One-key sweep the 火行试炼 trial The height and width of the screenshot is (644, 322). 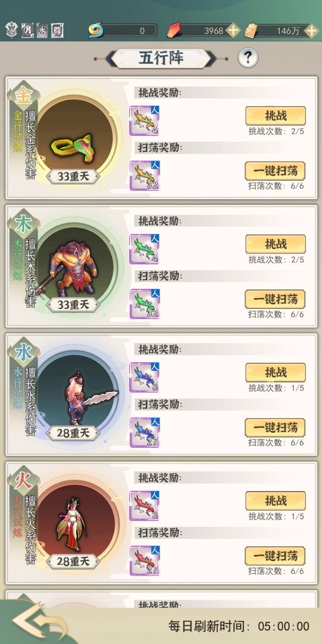(275, 556)
